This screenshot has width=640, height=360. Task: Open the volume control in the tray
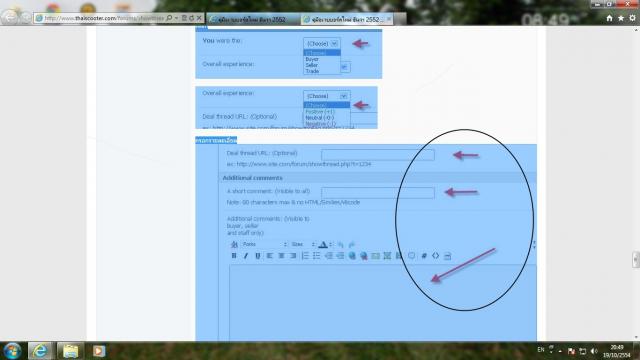click(594, 351)
